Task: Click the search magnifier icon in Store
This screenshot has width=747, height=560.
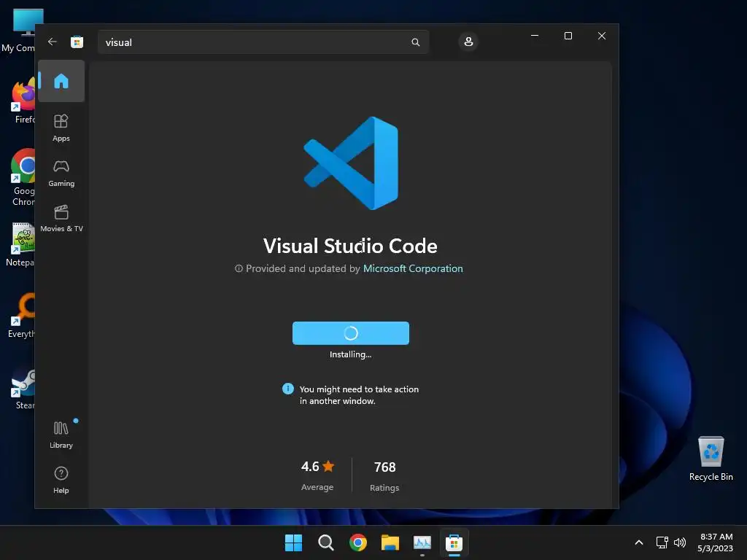Action: (x=415, y=42)
